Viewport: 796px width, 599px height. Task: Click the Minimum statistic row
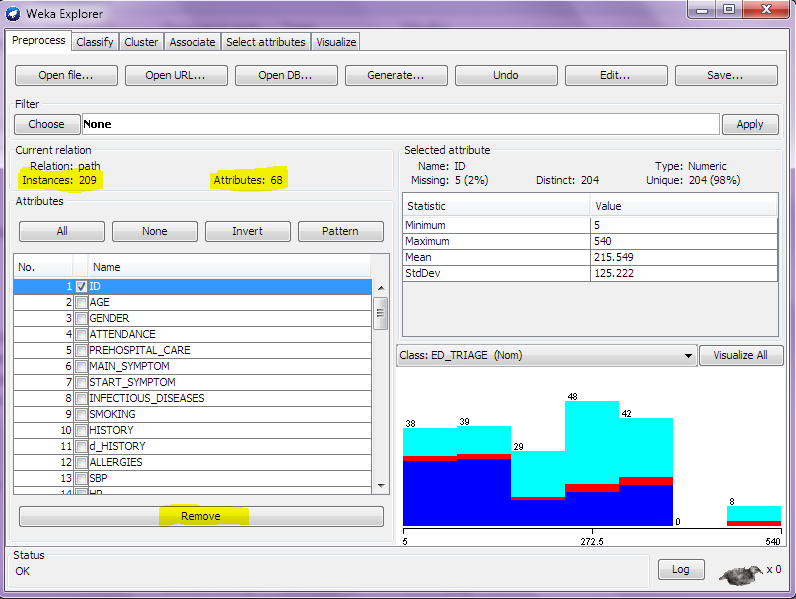point(590,225)
